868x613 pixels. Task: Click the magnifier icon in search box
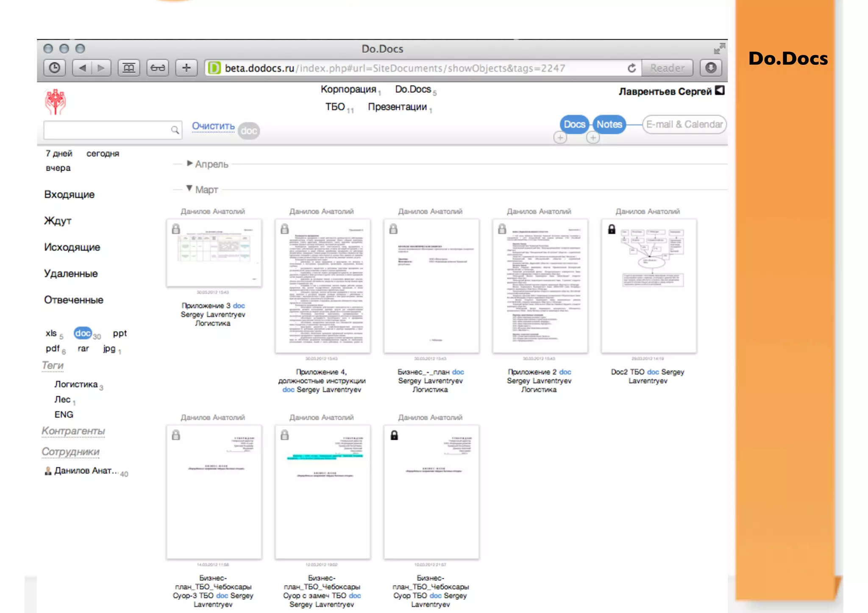tap(175, 130)
